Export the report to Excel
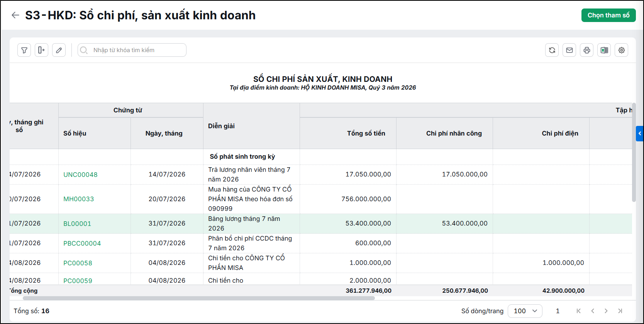 pyautogui.click(x=604, y=50)
